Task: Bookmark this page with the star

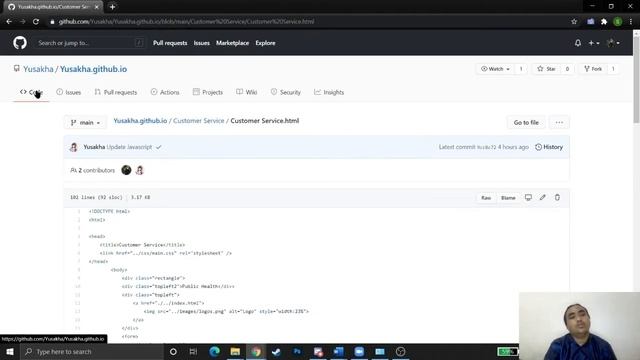Action: [x=574, y=22]
